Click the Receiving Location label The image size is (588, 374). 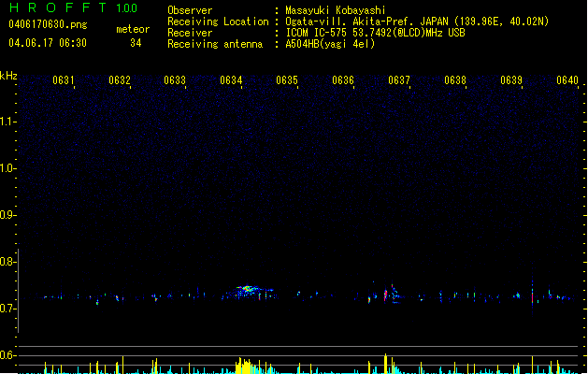(x=218, y=22)
